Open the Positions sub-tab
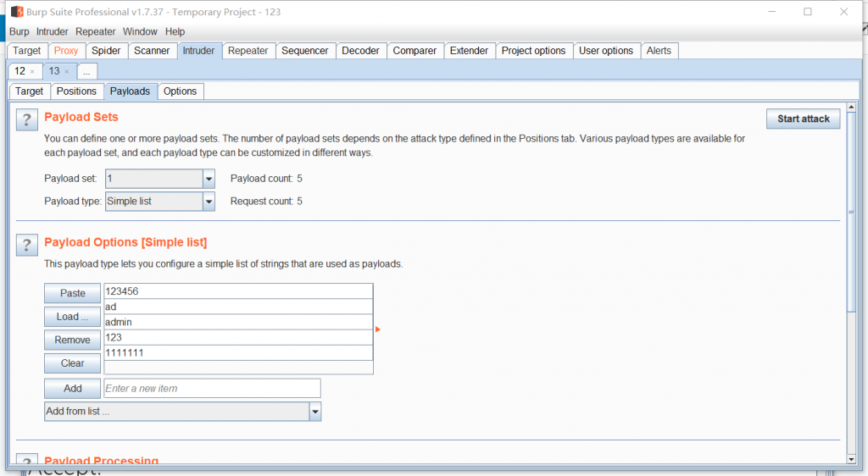 (77, 91)
